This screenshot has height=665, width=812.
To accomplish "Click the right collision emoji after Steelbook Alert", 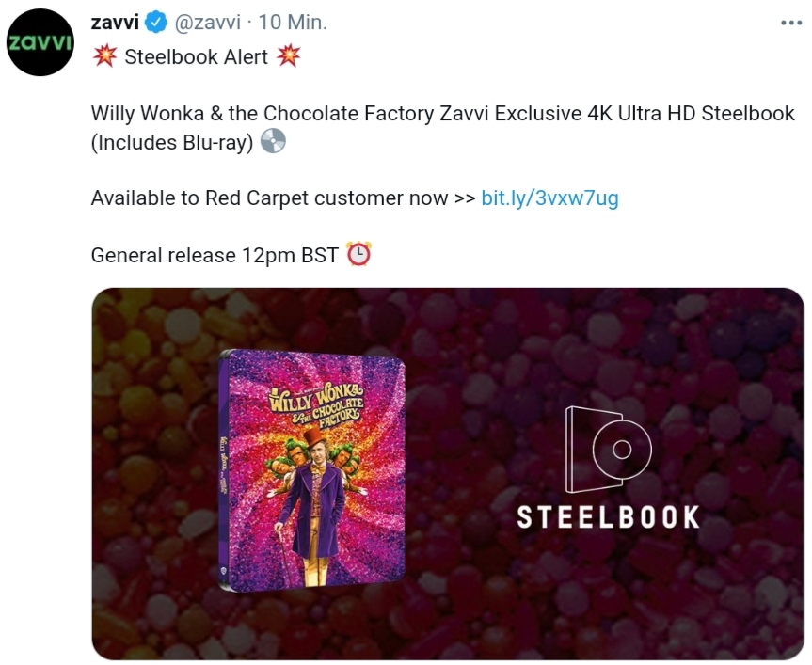I will tap(289, 55).
